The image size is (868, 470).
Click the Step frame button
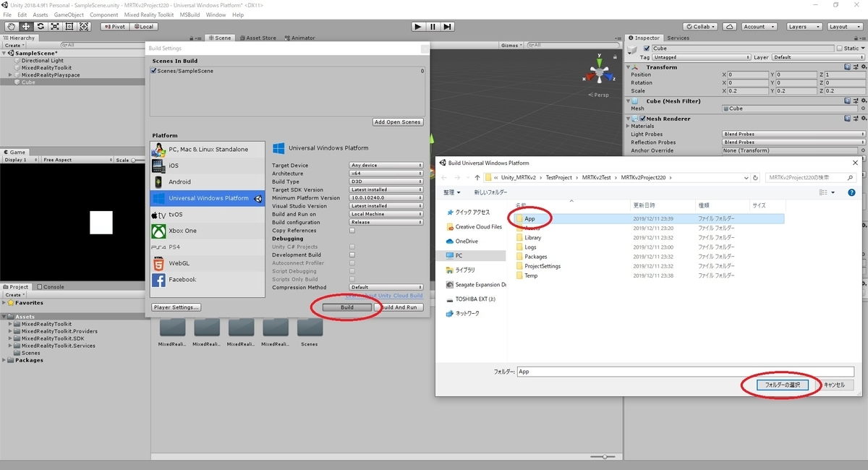coord(448,27)
